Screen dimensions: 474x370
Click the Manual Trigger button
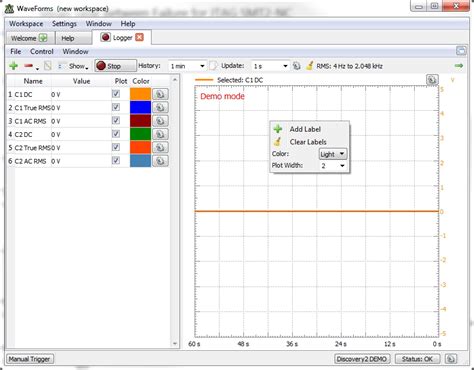click(x=30, y=359)
